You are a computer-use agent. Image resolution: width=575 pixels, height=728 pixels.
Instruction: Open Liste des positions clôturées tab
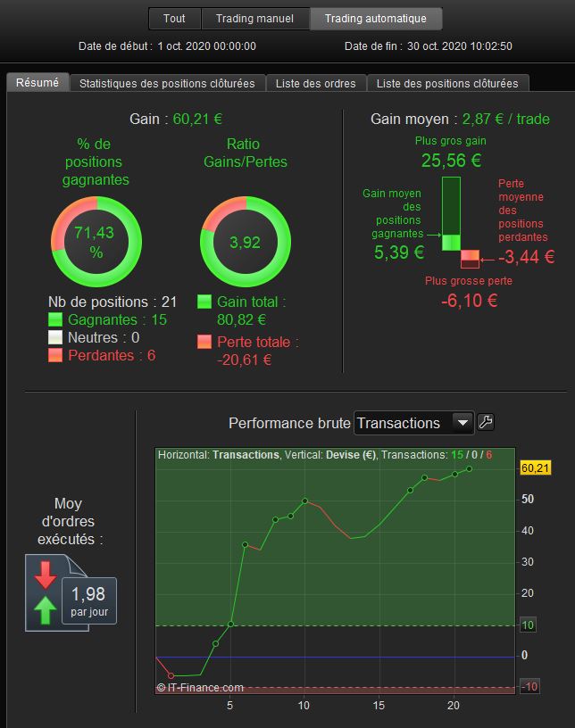tap(447, 84)
